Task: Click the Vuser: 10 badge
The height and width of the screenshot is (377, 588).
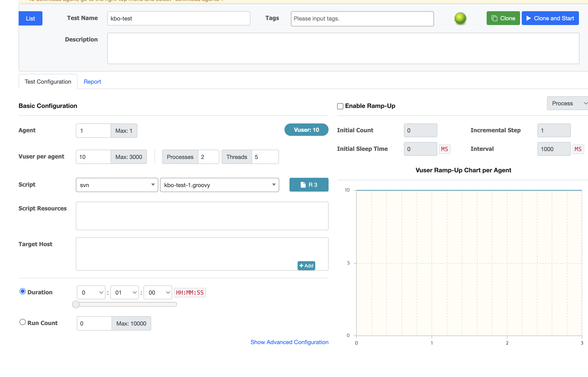Action: (306, 130)
